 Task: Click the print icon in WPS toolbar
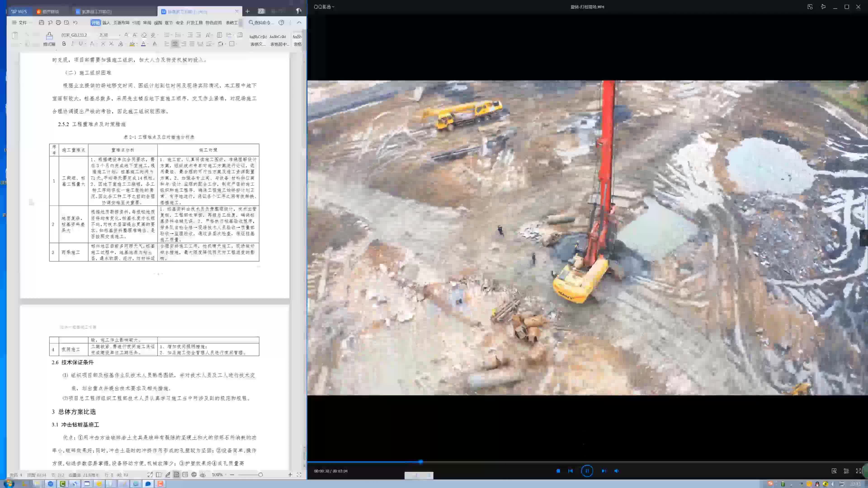point(58,23)
